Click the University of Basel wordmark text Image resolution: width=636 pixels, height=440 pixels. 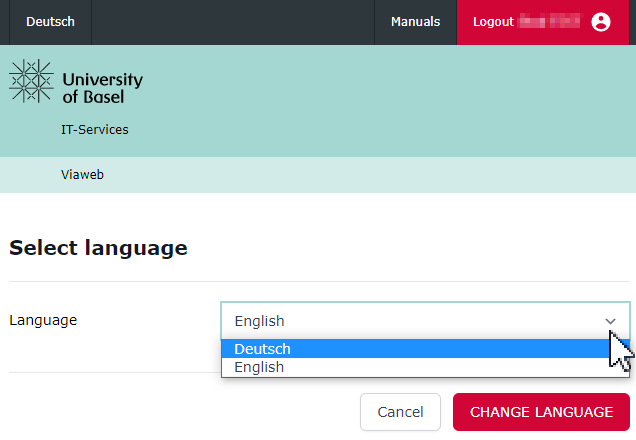pos(102,88)
